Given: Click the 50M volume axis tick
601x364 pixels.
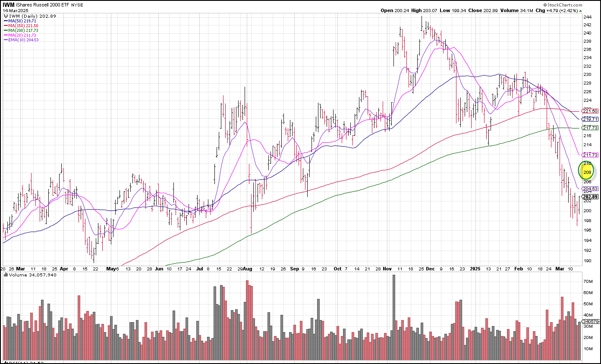Looking at the screenshot, I should coord(588,304).
